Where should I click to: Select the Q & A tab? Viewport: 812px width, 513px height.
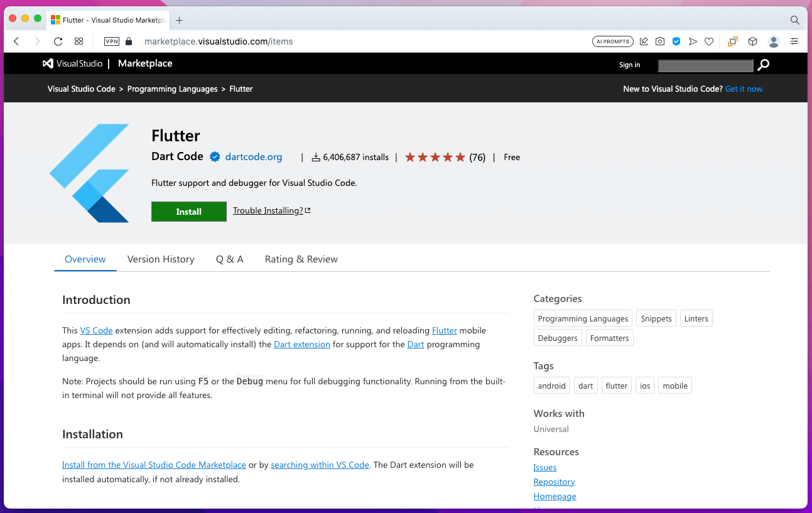coord(229,259)
